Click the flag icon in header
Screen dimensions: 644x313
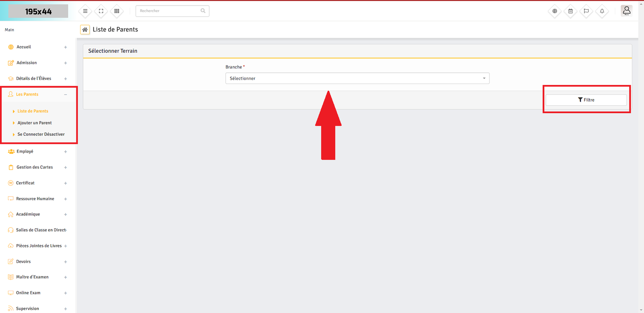pyautogui.click(x=586, y=11)
